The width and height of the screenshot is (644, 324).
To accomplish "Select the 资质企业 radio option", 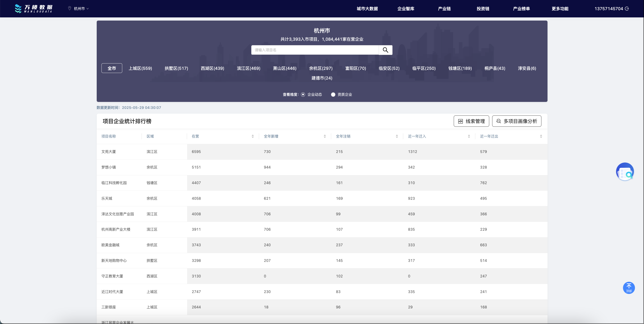I will click(333, 94).
